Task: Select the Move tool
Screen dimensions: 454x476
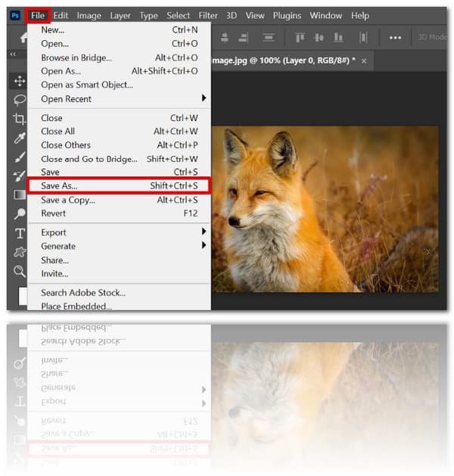Action: [20, 81]
